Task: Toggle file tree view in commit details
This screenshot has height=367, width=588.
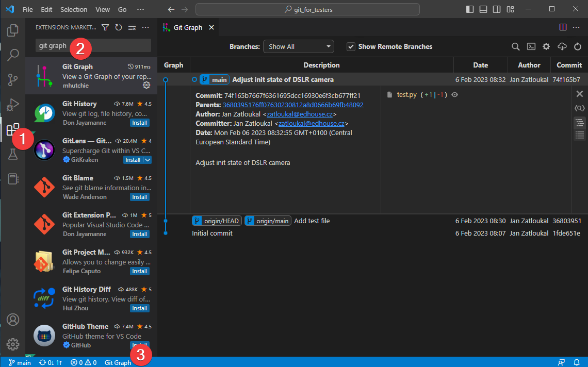Action: click(x=580, y=122)
